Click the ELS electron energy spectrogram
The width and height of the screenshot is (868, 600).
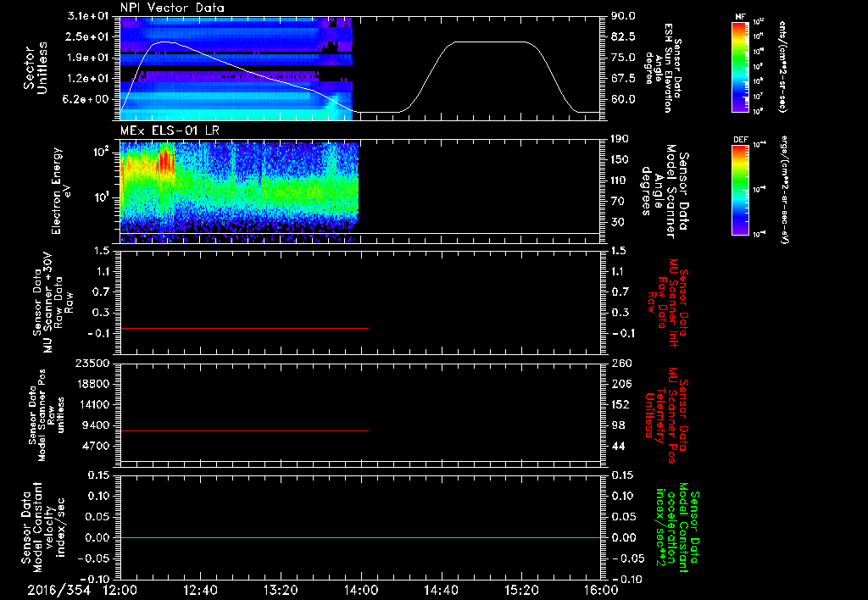pos(239,191)
